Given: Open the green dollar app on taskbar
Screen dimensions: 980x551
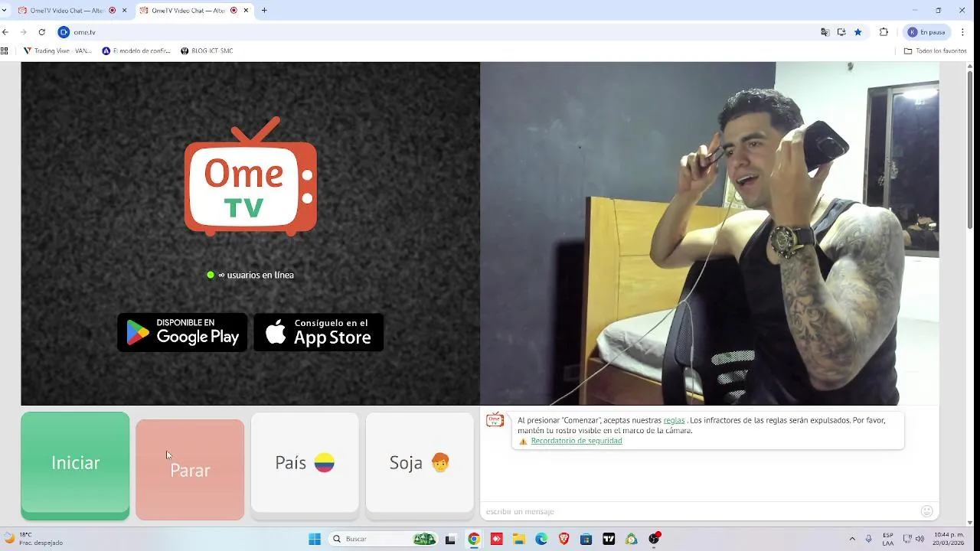Looking at the screenshot, I should [632, 539].
